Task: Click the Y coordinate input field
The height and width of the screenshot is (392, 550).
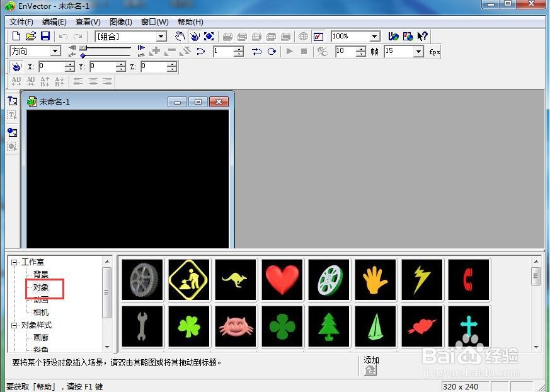Action: pyautogui.click(x=102, y=66)
